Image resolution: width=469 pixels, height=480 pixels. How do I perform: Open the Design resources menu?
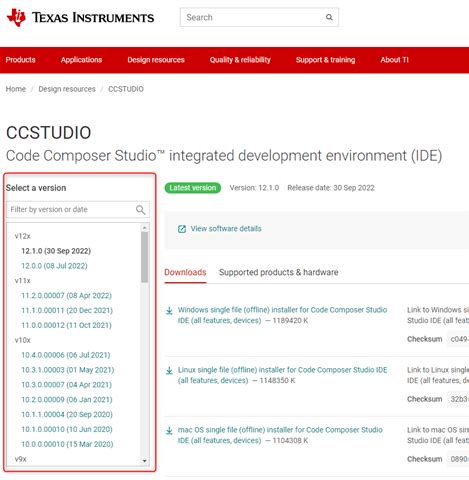[x=156, y=60]
